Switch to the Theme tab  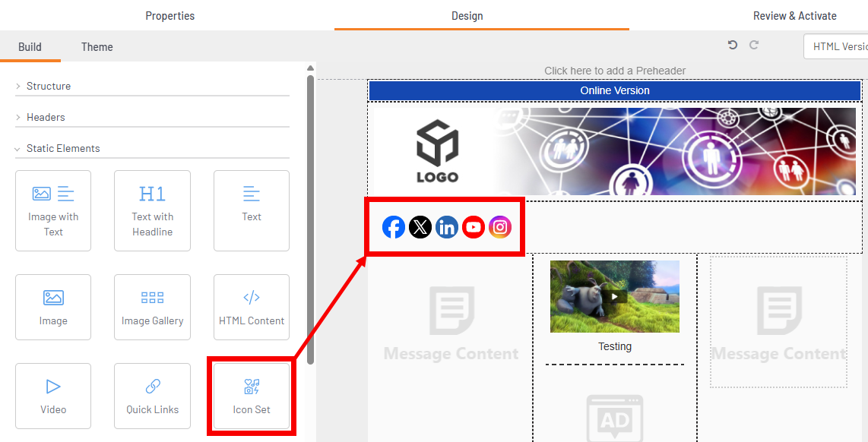click(97, 47)
